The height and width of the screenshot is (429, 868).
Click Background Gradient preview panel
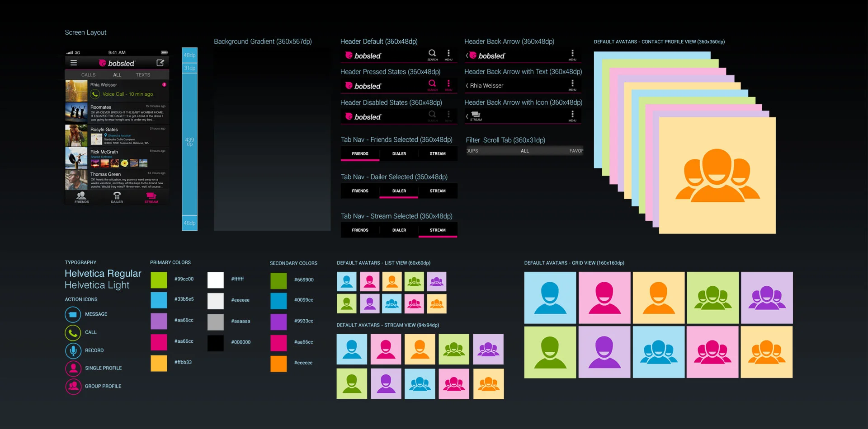point(272,139)
